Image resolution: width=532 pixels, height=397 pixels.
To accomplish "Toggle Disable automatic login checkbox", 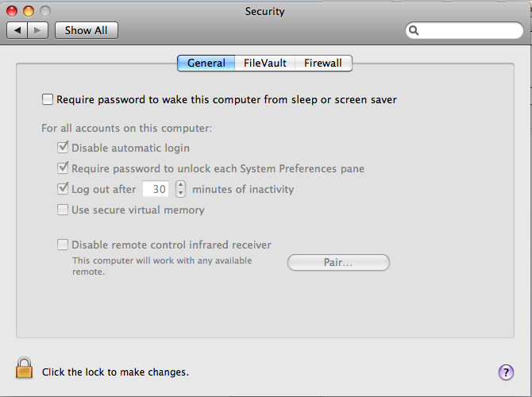I will (63, 148).
